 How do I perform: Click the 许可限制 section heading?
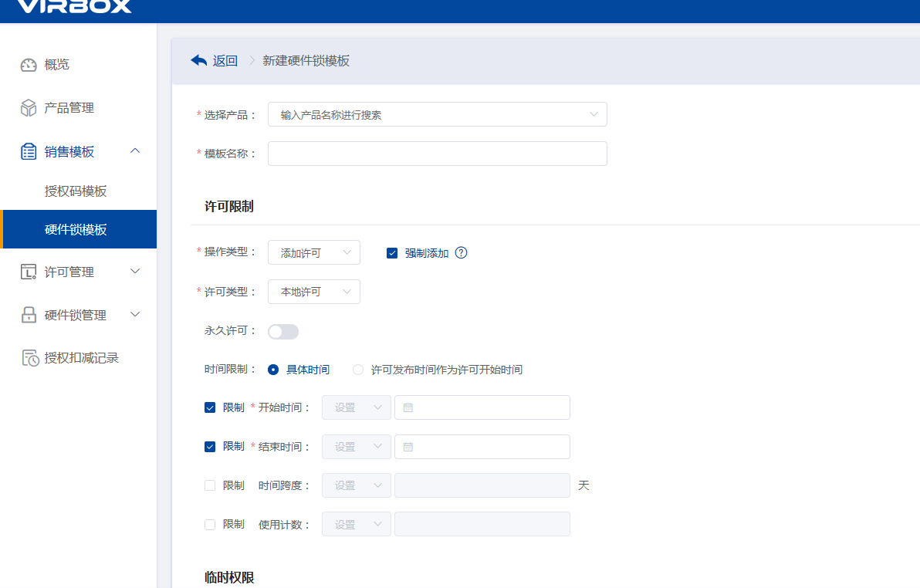click(228, 207)
